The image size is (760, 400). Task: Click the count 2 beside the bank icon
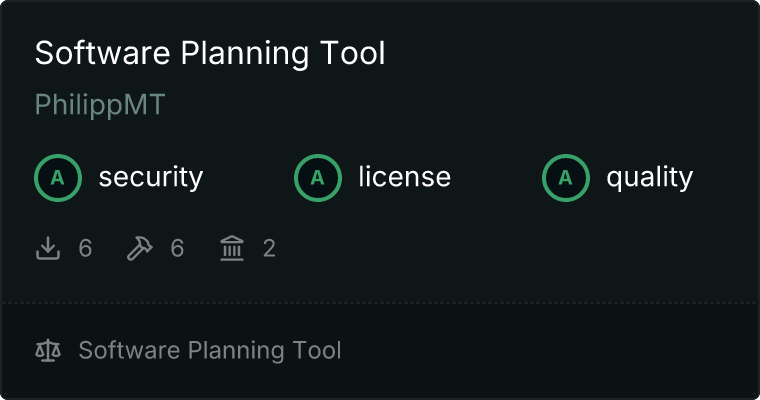point(269,248)
